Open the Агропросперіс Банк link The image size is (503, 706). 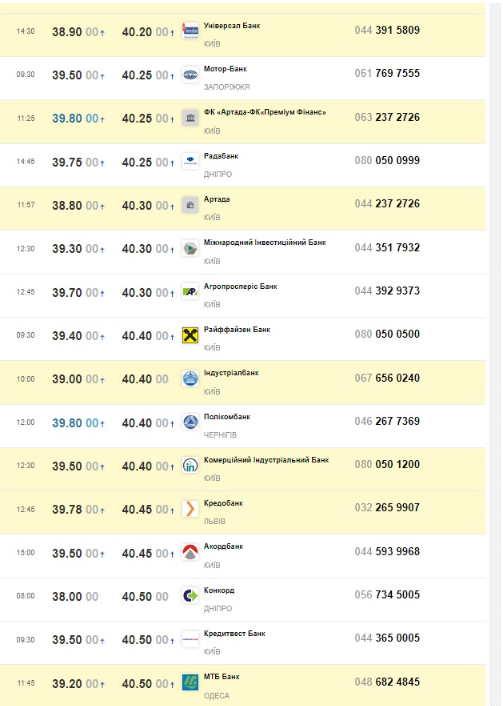pyautogui.click(x=240, y=286)
